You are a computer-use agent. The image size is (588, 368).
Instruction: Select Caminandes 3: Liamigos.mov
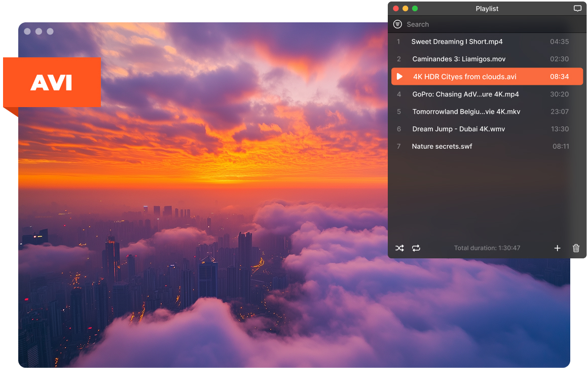[487, 59]
